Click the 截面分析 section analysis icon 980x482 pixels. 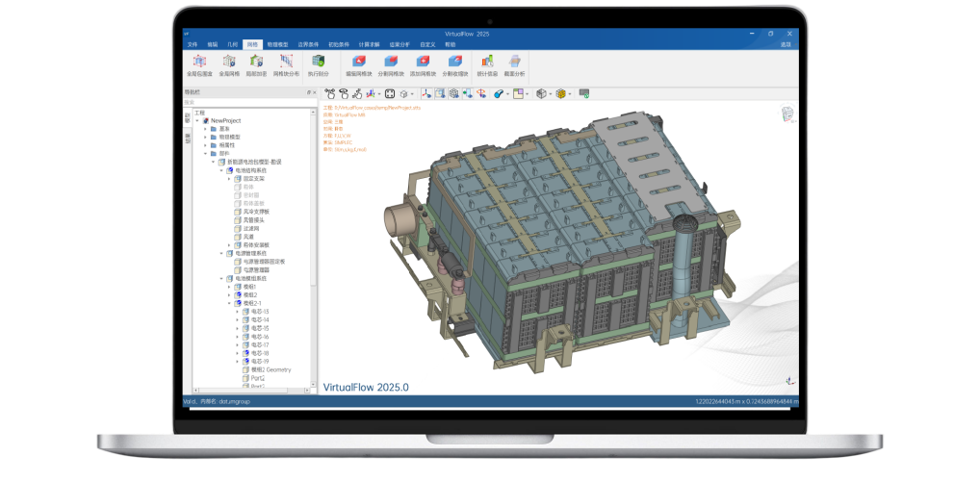[x=514, y=62]
